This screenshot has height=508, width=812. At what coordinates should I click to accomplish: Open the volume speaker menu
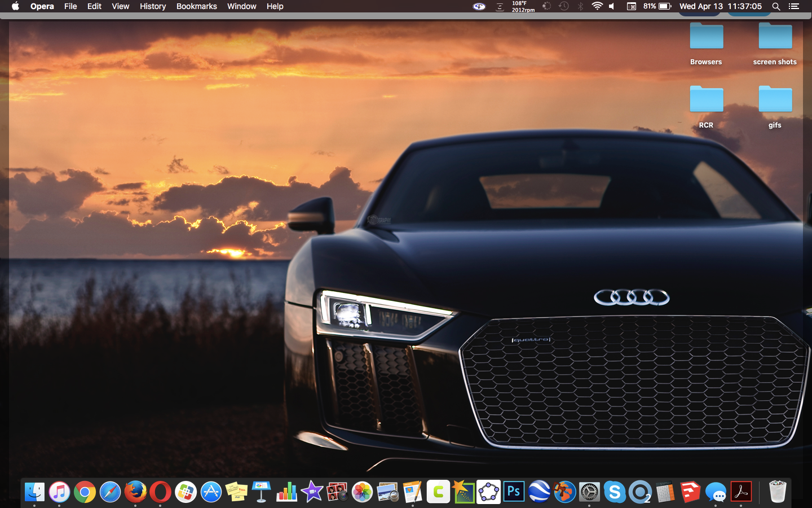612,6
